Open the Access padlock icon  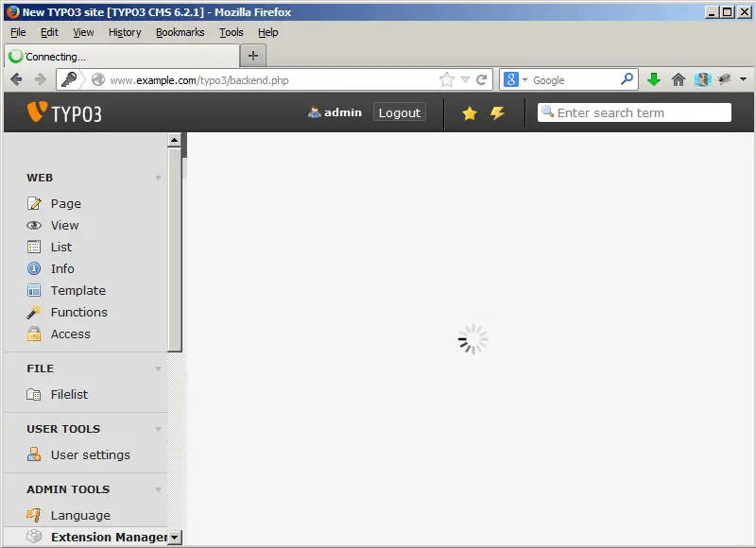pyautogui.click(x=34, y=334)
